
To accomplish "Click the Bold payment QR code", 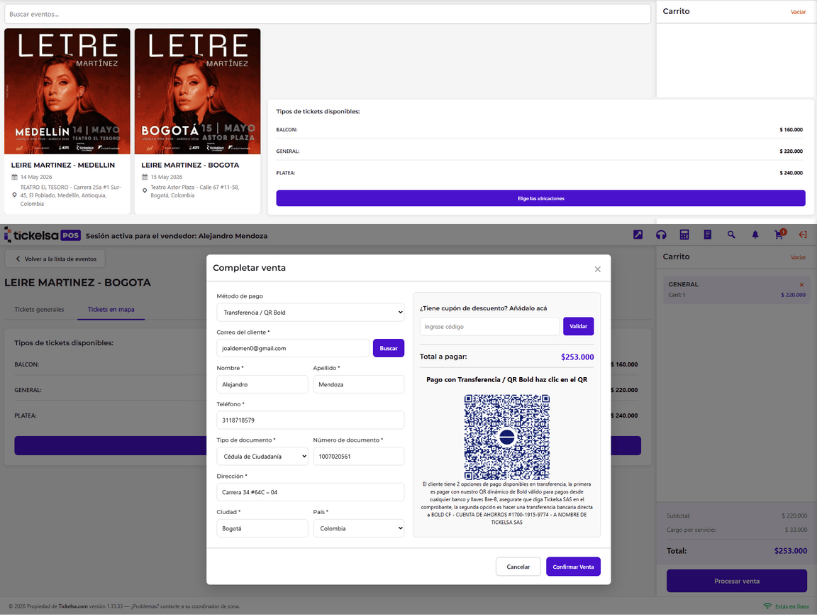I will click(506, 436).
